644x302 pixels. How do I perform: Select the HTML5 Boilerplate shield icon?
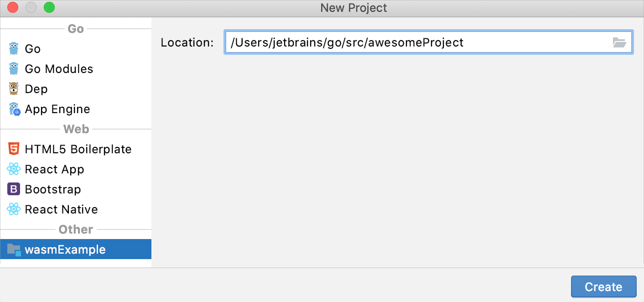pos(14,149)
